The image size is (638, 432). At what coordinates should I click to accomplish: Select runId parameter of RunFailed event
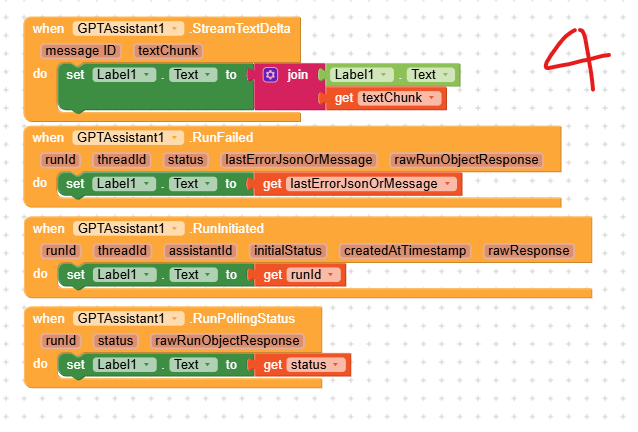60,160
